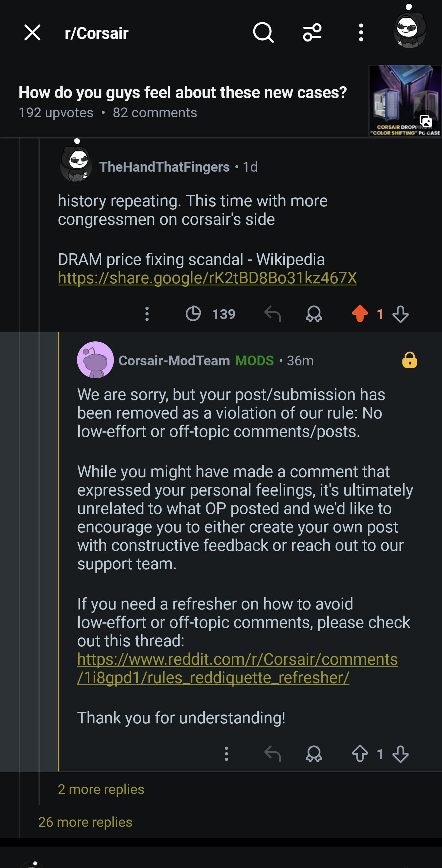The height and width of the screenshot is (868, 442).
Task: Close the post view with X
Action: pos(32,33)
